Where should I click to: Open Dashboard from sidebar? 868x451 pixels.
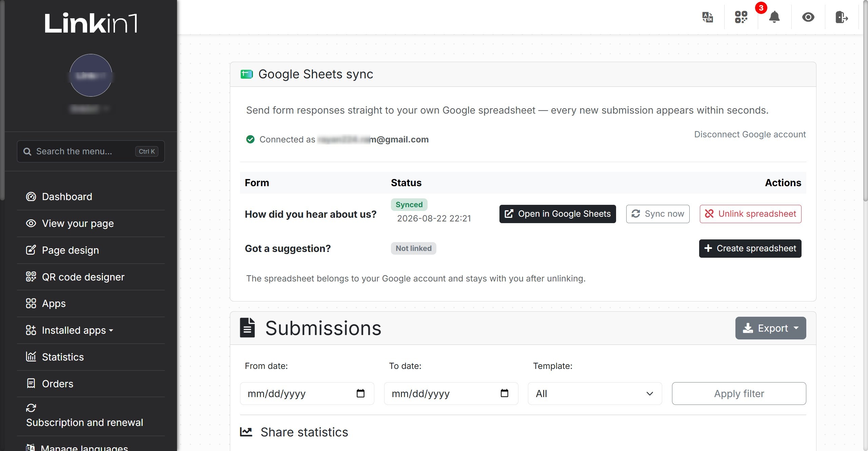[x=91, y=197]
